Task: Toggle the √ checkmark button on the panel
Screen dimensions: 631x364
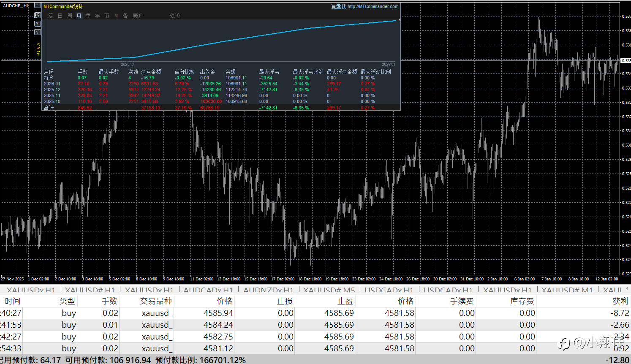Action: 38,32
